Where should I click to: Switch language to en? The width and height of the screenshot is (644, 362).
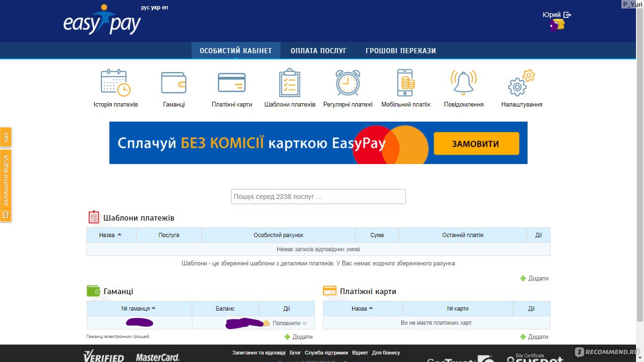point(165,8)
